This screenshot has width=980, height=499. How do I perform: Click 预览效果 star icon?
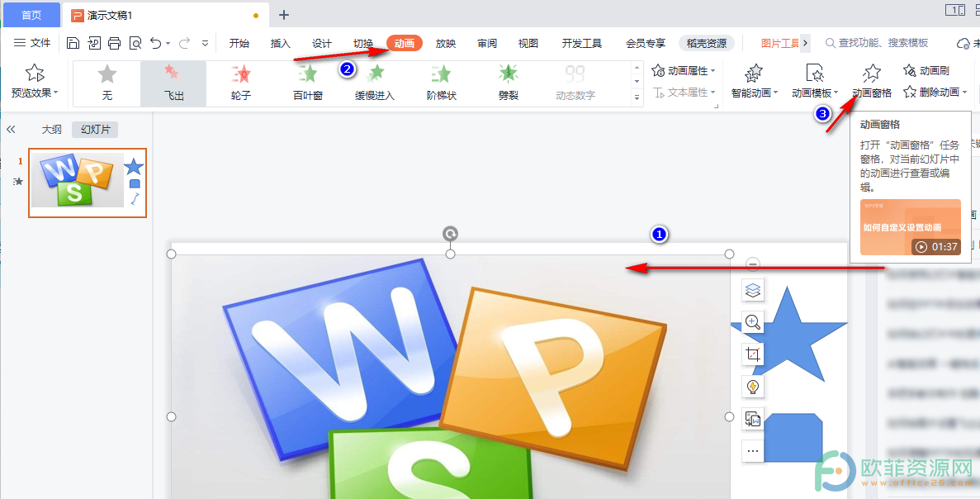(x=35, y=74)
